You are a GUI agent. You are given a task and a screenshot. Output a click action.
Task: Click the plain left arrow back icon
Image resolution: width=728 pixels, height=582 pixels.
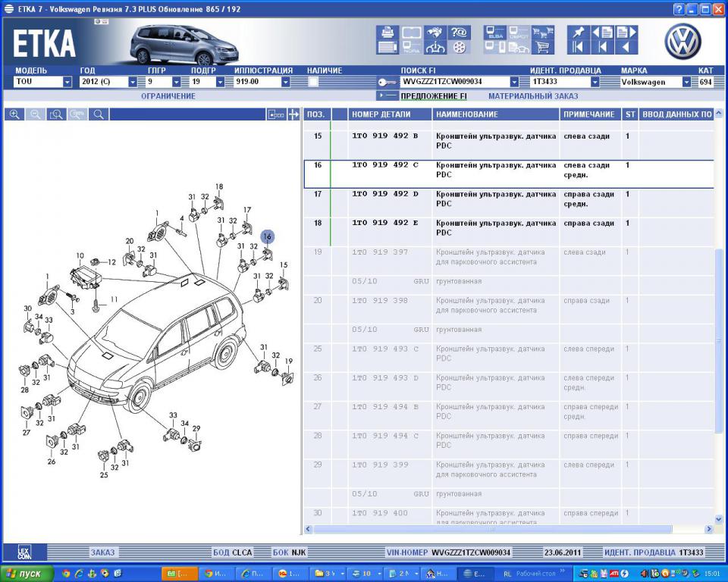pyautogui.click(x=626, y=47)
